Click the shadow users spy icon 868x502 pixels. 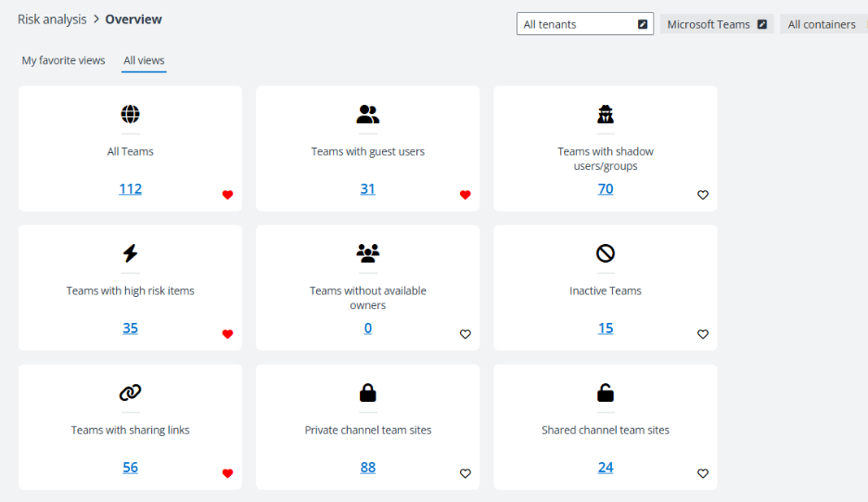[x=606, y=114]
